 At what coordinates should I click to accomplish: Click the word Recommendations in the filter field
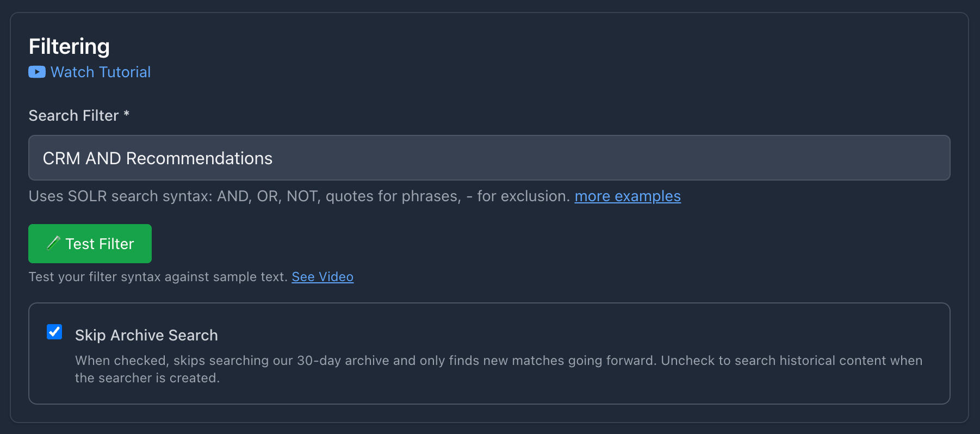coord(199,158)
